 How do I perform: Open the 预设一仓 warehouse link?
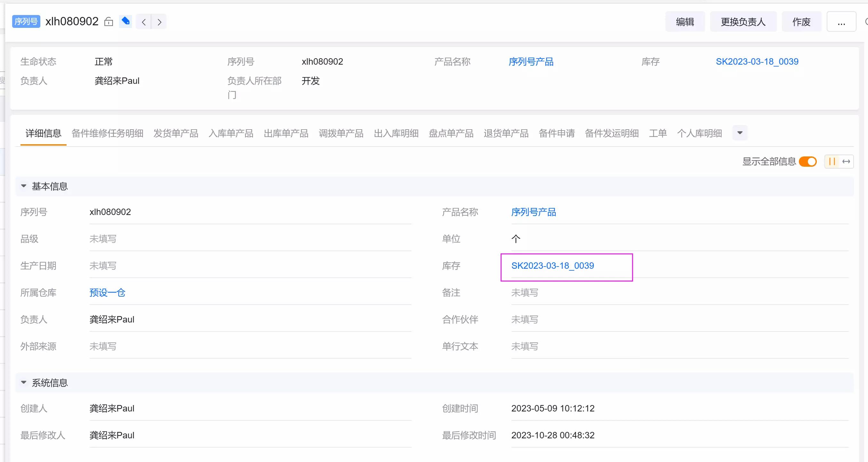(107, 292)
